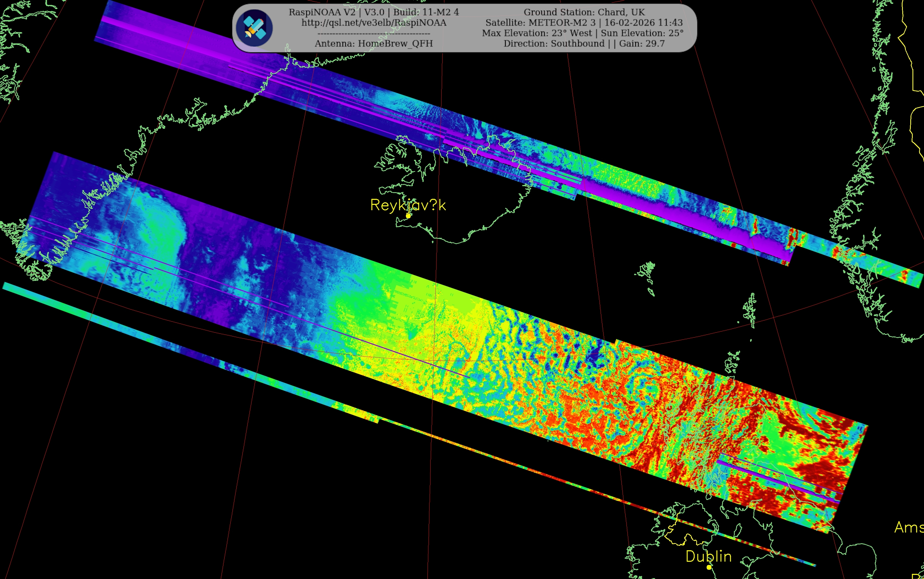Click the 'Satellite: METEOR-M2 3' date line
Screen dimensions: 924x579
(584, 23)
